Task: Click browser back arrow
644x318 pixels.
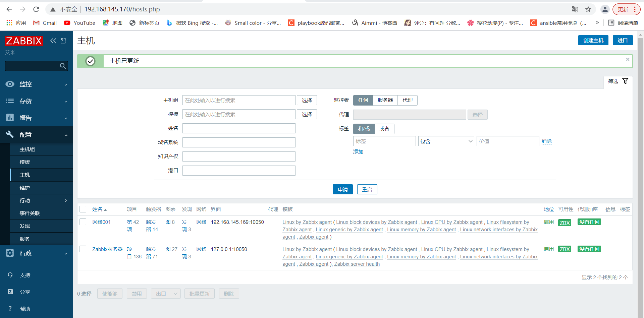Action: pos(9,9)
